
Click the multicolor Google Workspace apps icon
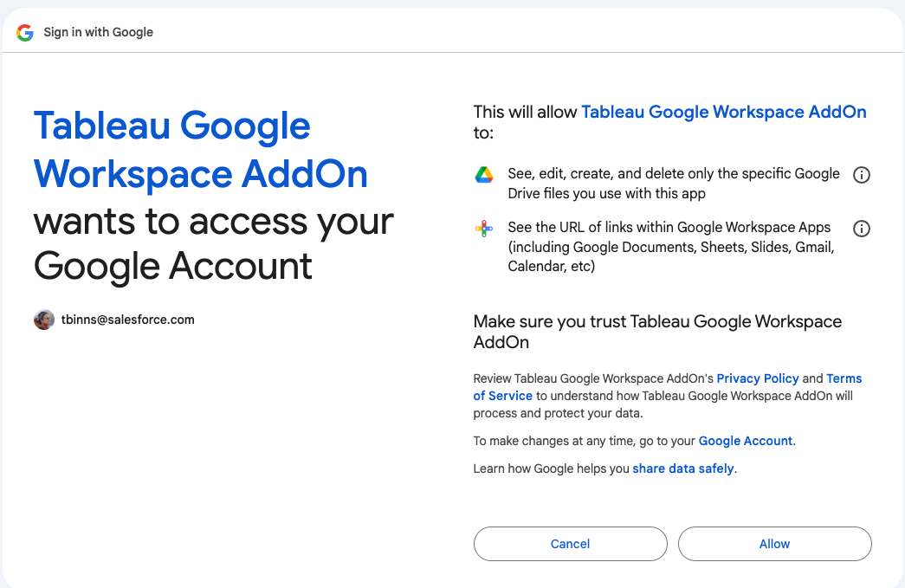[483, 229]
